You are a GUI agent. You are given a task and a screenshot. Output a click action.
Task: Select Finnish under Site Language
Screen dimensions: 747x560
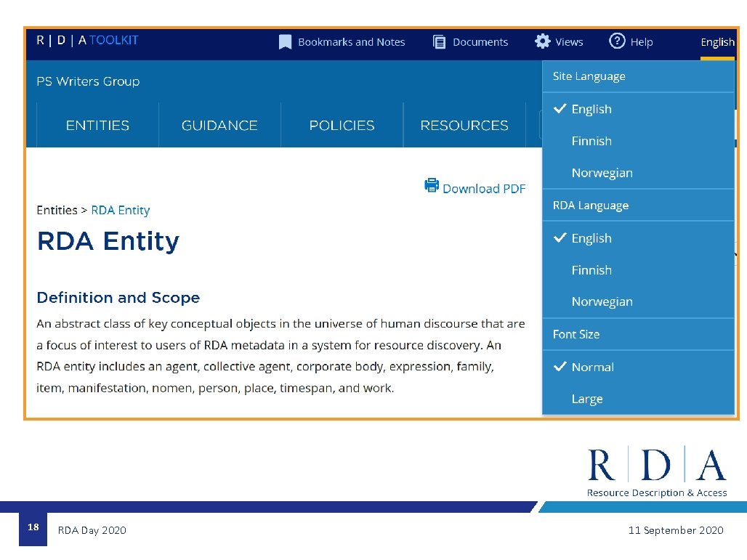click(x=639, y=141)
